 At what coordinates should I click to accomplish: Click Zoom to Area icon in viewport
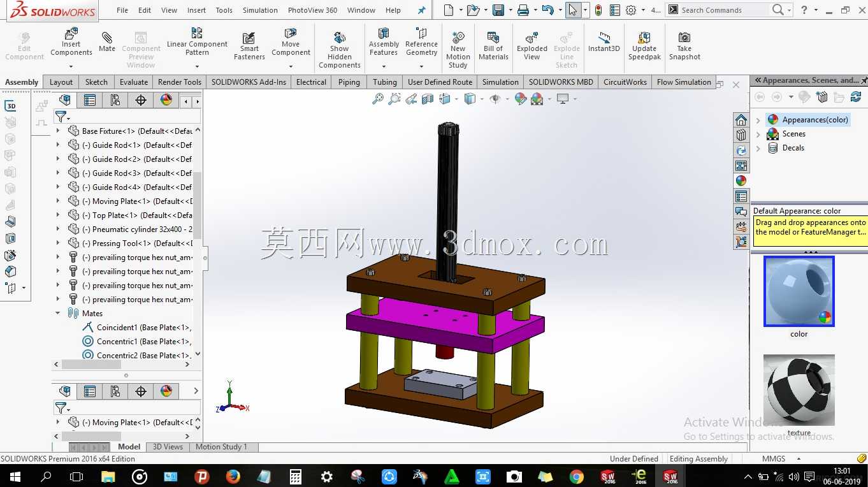click(x=394, y=99)
